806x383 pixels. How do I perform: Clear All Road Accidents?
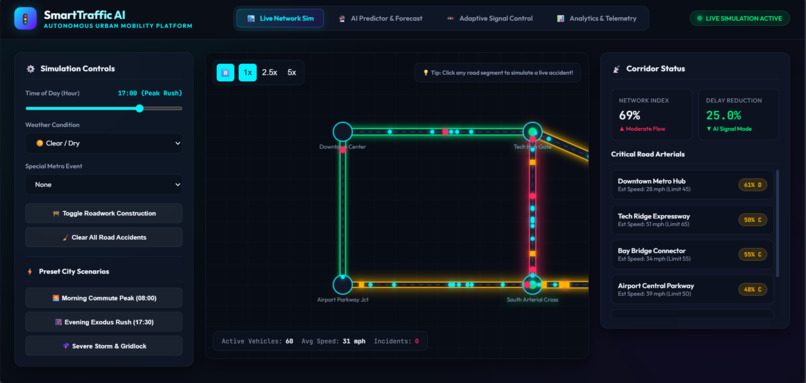(x=104, y=238)
